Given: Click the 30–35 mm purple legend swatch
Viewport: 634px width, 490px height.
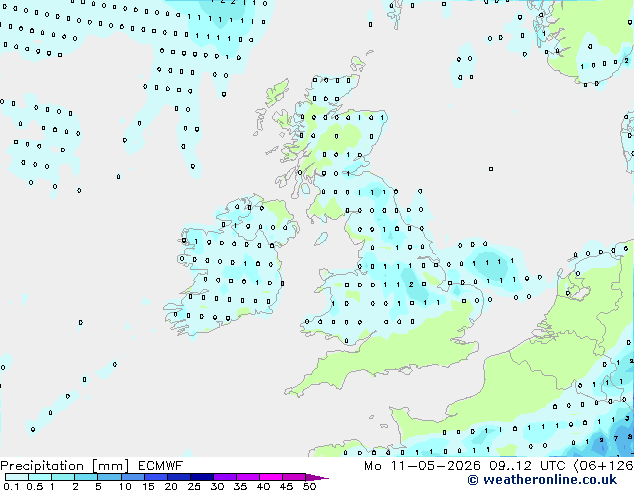Looking at the screenshot, I should coord(224,477).
